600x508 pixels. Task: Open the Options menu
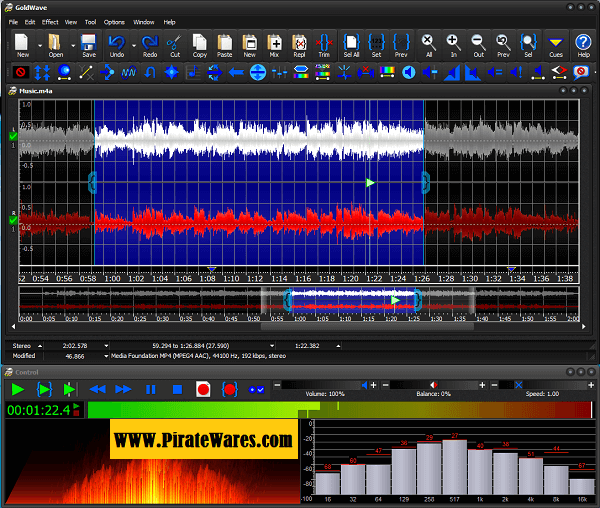(x=114, y=21)
